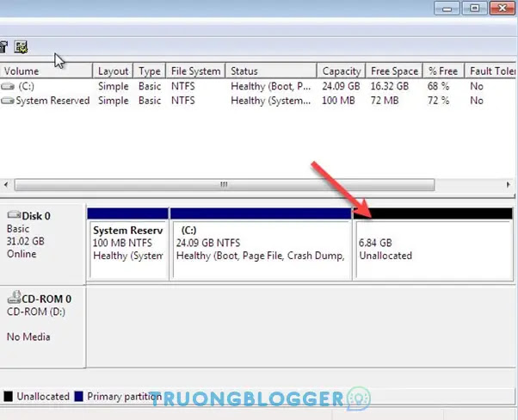Viewport: 518px width, 420px height.
Task: Click the CD-ROM 0 drive icon
Action: (x=15, y=297)
